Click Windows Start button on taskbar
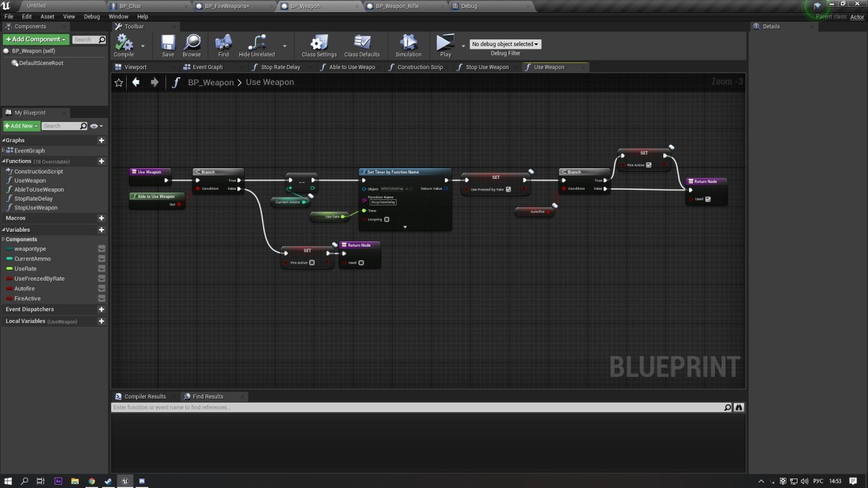The image size is (868, 488). click(x=8, y=481)
